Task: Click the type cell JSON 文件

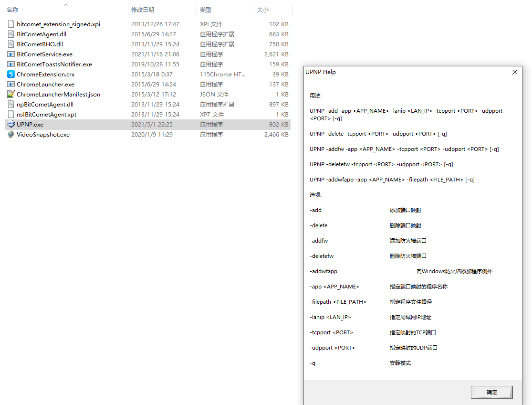Action: click(x=214, y=95)
